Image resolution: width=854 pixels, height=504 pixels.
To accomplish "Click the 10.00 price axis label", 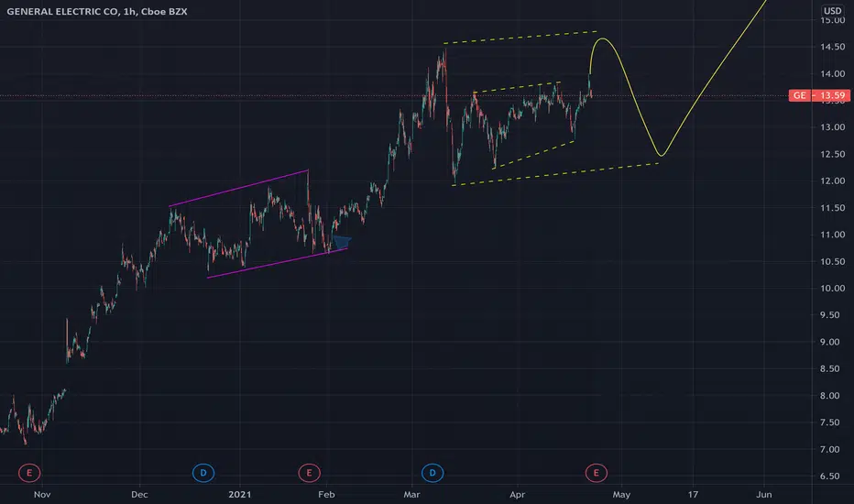I will point(833,289).
